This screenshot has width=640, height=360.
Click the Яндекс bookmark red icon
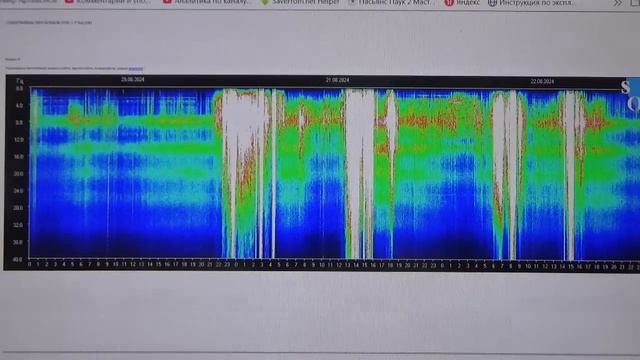(449, 2)
